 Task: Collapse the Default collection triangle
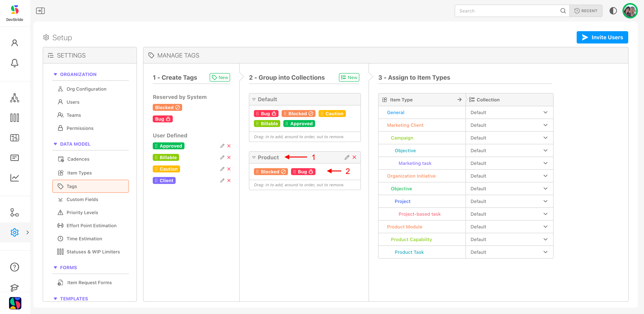click(254, 99)
